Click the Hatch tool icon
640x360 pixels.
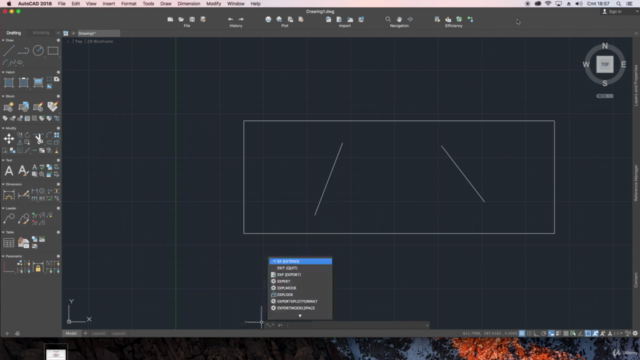click(x=9, y=82)
